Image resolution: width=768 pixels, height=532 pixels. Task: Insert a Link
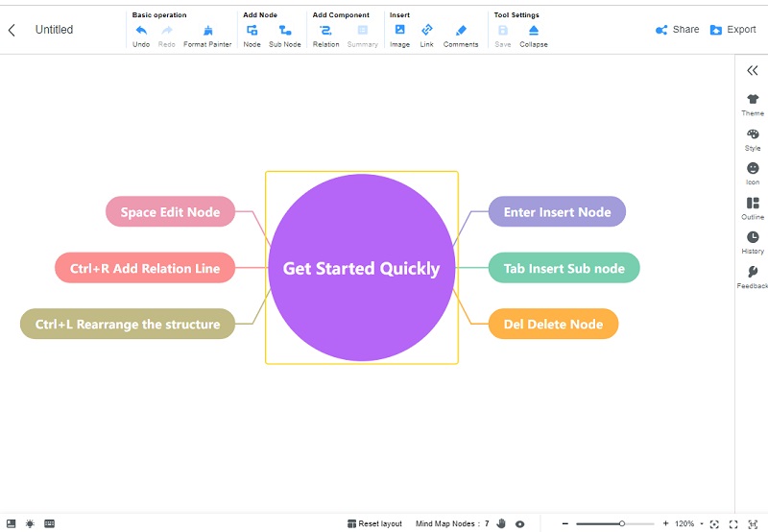[426, 36]
